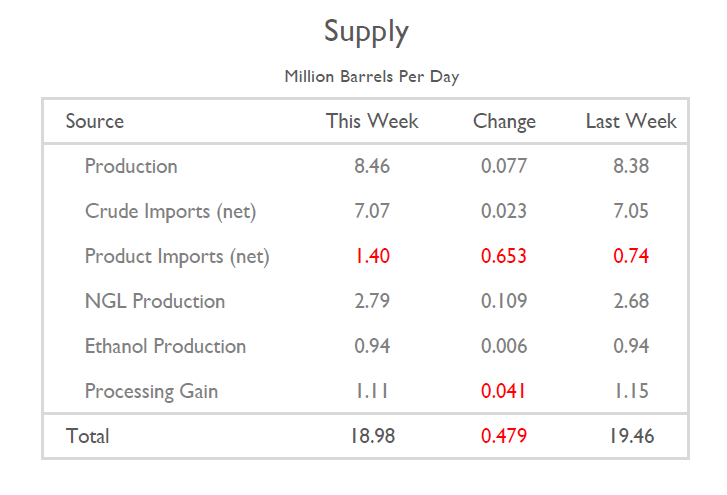Screen dimensions: 727x495
Task: Click the NGL Production row label
Action: coord(155,302)
